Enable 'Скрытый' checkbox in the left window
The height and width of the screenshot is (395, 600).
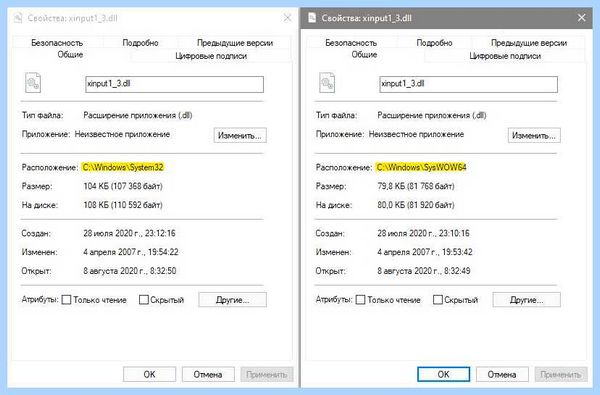click(143, 300)
